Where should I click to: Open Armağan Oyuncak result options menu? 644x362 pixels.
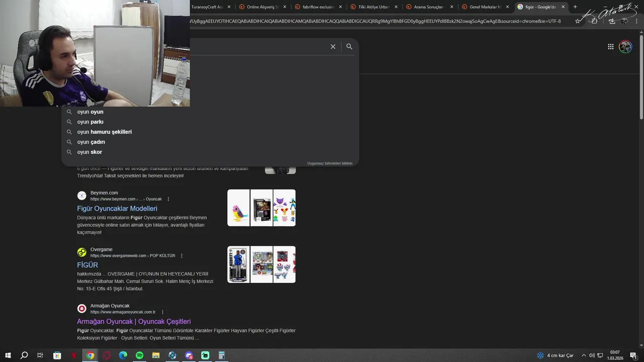pyautogui.click(x=162, y=312)
